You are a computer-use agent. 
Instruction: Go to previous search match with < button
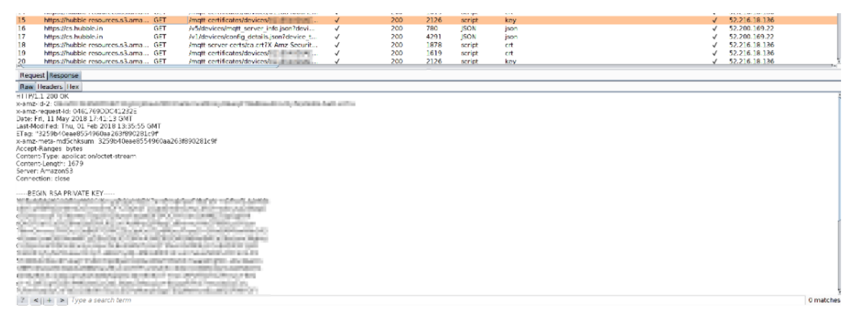[x=34, y=300]
